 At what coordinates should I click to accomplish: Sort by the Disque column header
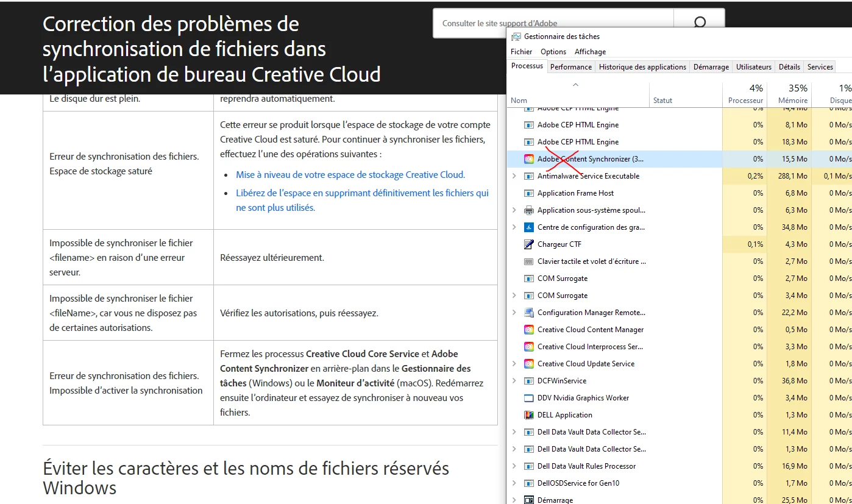(832, 94)
